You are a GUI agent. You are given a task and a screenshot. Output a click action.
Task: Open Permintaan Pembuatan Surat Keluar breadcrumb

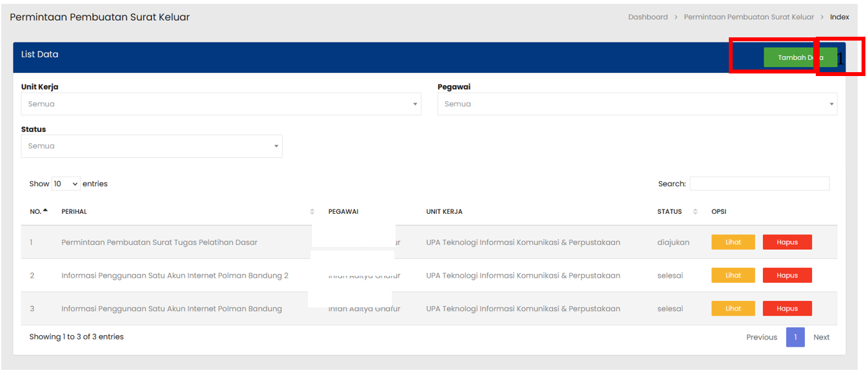tap(749, 17)
